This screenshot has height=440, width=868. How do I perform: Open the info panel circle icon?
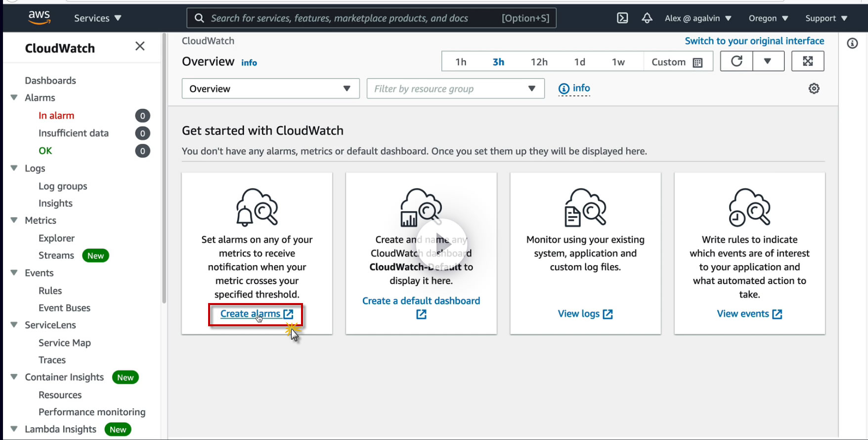(852, 44)
